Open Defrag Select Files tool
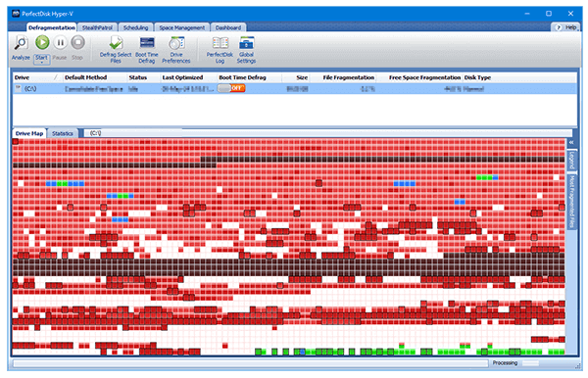This screenshot has width=588, height=378. [116, 49]
